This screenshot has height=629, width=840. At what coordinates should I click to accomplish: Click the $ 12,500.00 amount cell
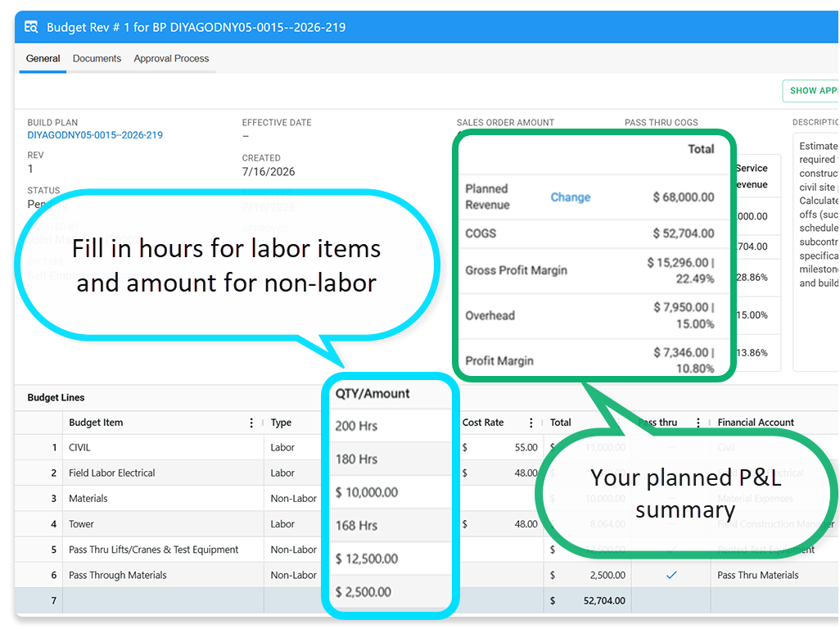tap(390, 559)
